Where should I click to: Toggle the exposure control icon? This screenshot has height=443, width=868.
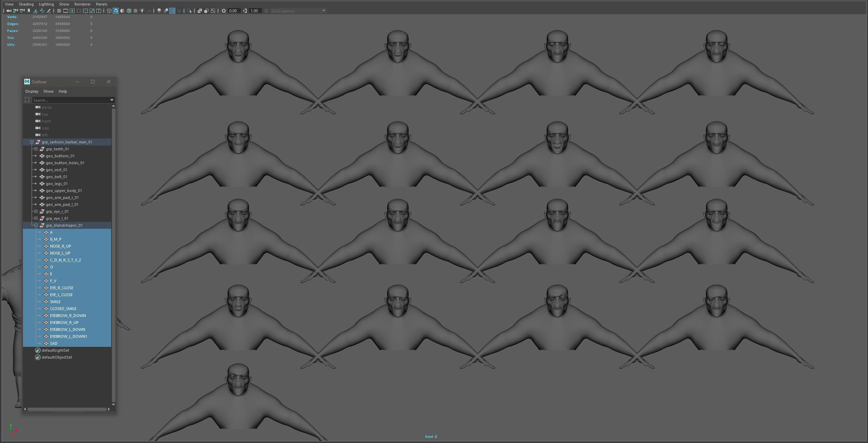click(224, 11)
